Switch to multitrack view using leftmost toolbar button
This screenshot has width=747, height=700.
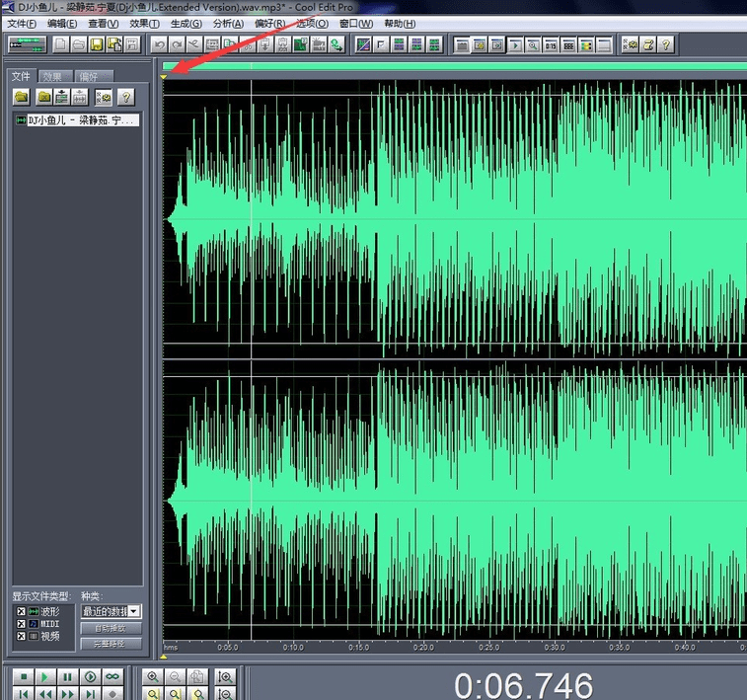(x=27, y=44)
